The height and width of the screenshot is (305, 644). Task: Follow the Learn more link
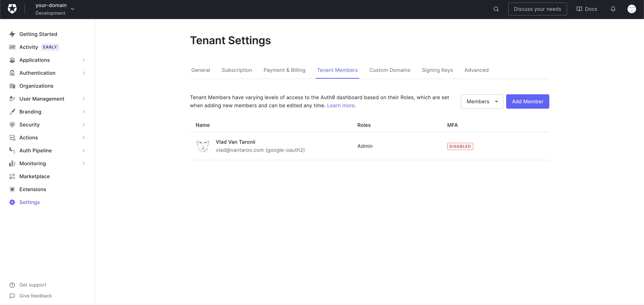(341, 105)
